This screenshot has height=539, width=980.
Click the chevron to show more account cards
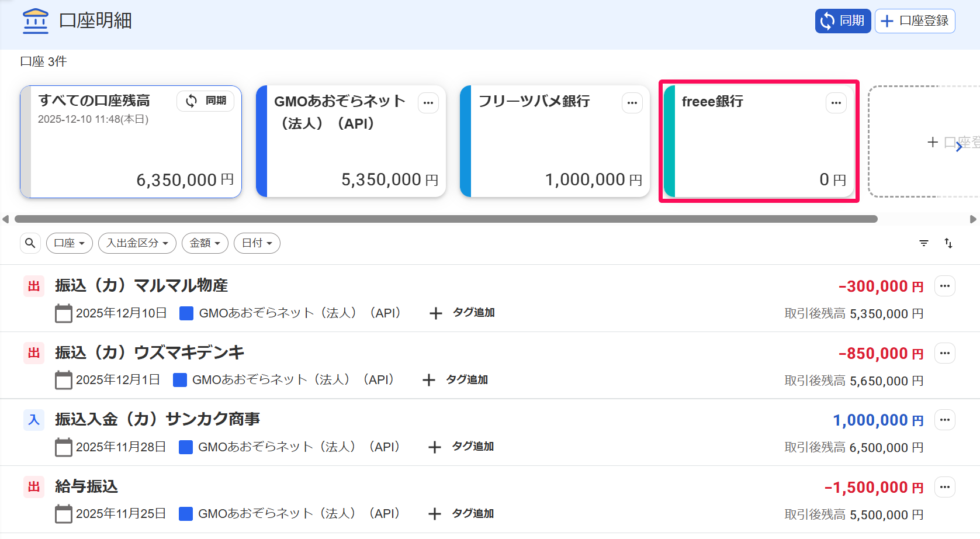coord(959,147)
